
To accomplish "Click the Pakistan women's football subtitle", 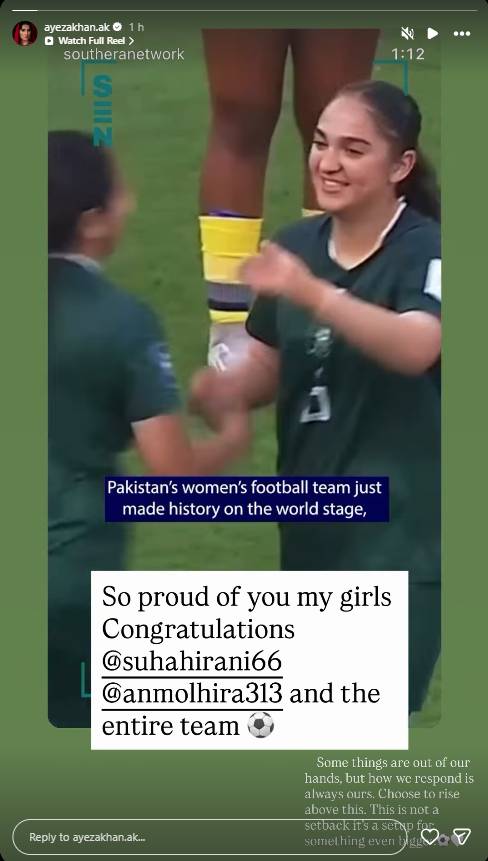I will click(246, 499).
